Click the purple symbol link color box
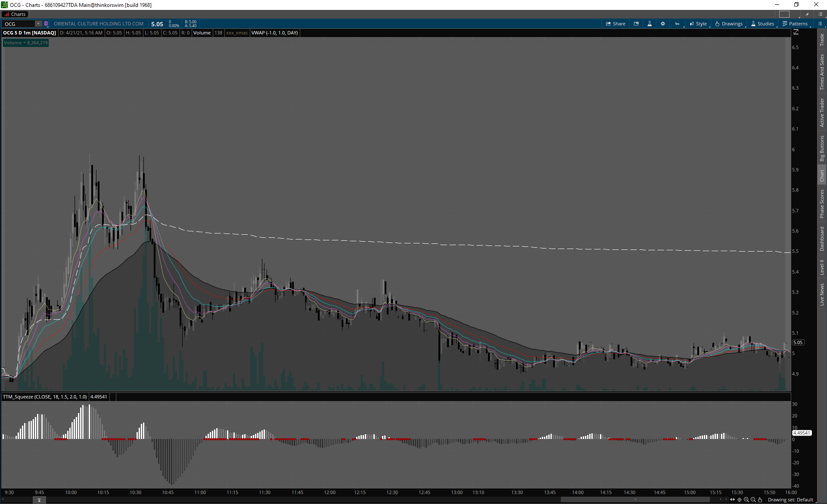Screen dimensions: 827x504 click(46, 24)
